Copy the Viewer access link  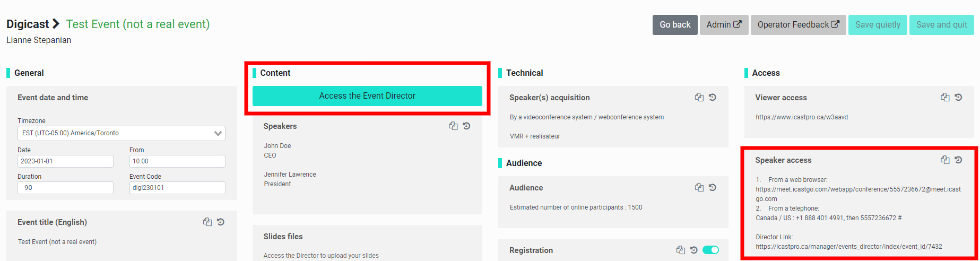(944, 98)
